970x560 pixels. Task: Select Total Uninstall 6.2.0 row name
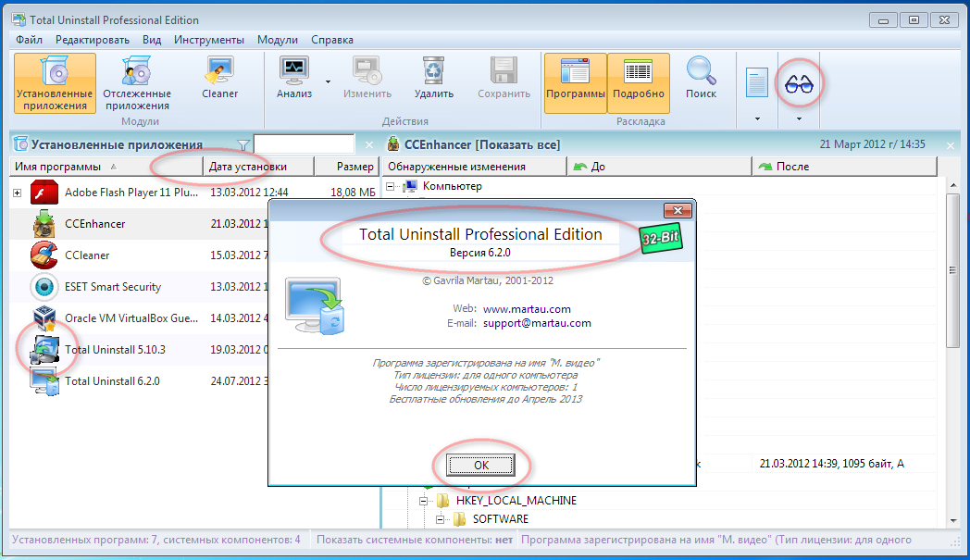(112, 381)
